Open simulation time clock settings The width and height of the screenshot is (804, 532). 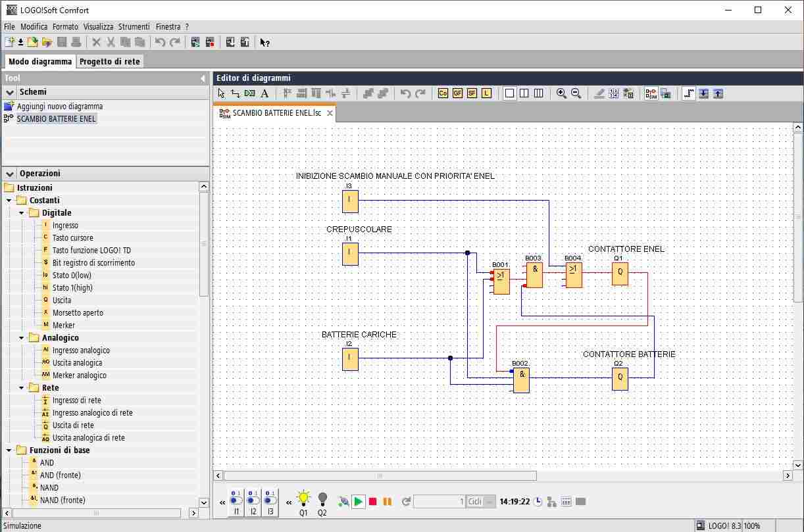pyautogui.click(x=538, y=502)
